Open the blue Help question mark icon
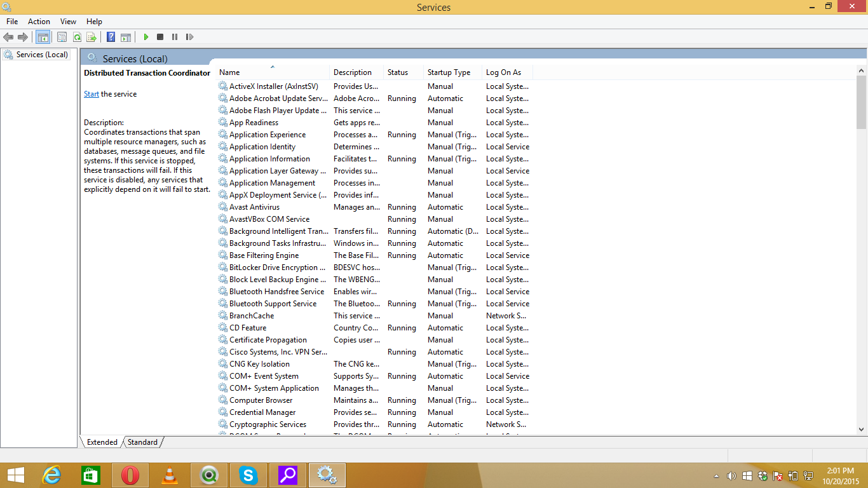Viewport: 868px width, 488px height. click(x=111, y=37)
